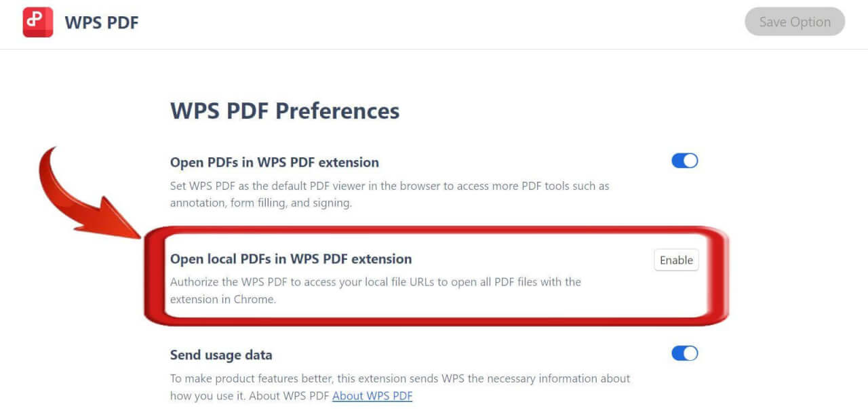Open the About WPS PDF link
This screenshot has width=868, height=409.
pyautogui.click(x=372, y=395)
